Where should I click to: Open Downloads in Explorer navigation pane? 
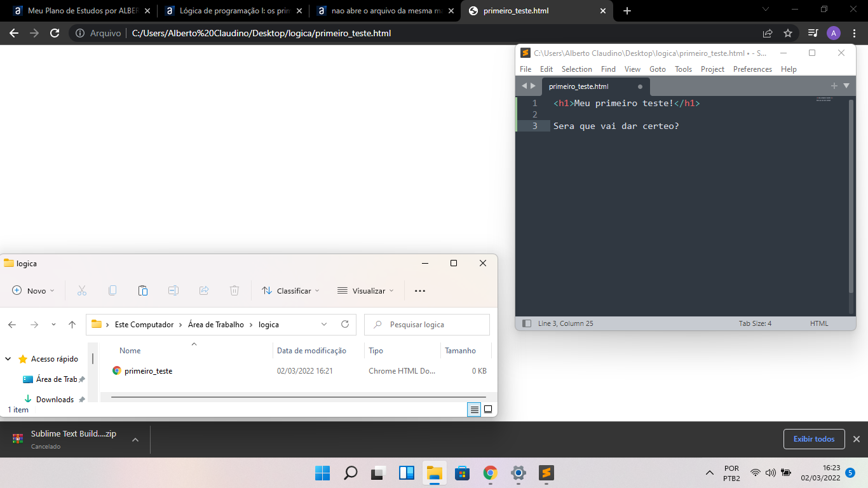tap(55, 399)
